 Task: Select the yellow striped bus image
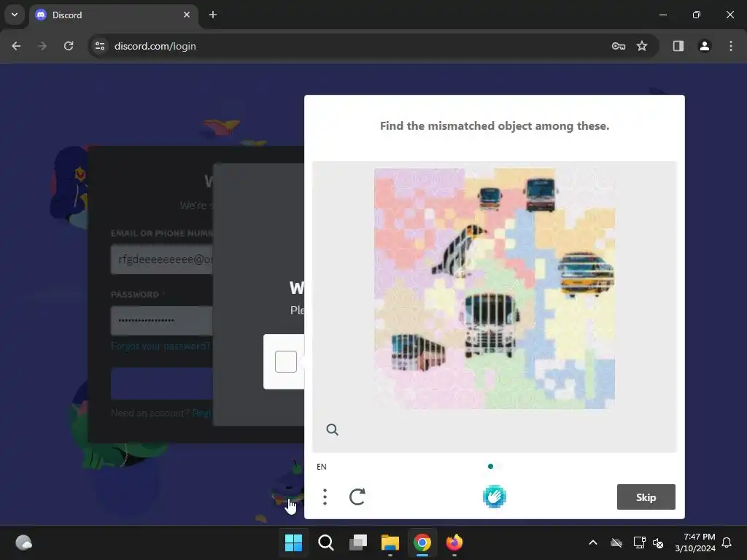586,274
